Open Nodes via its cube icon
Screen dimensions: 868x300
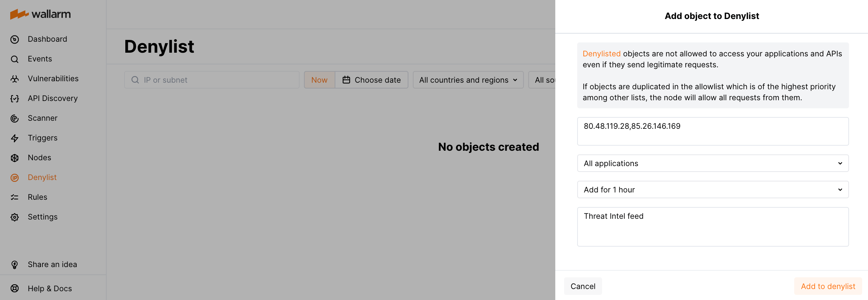click(15, 158)
